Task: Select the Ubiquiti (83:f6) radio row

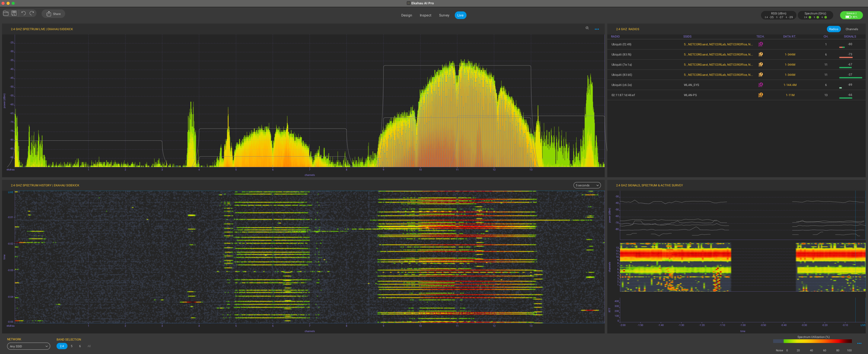Action: [x=736, y=54]
